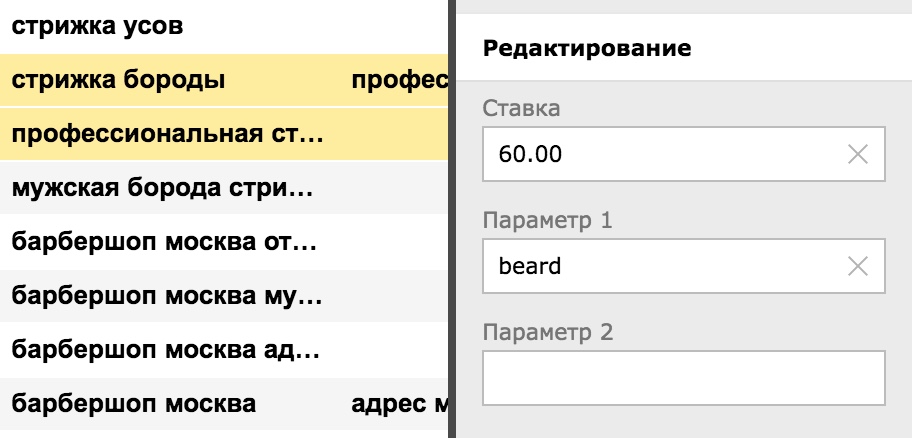Select the "стрижка усов" keyword row
Screen dimensions: 912x438
click(98, 26)
